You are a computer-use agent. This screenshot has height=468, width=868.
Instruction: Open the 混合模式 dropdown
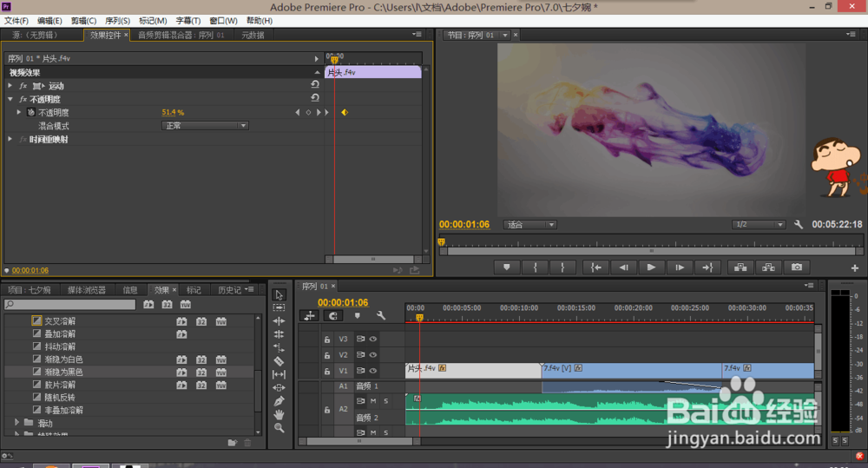click(x=205, y=126)
